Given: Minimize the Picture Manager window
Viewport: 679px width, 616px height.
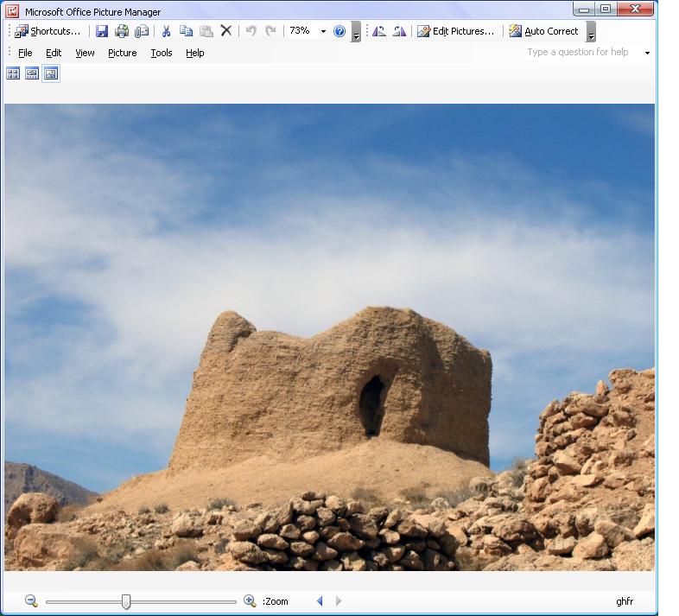Looking at the screenshot, I should coord(584,10).
